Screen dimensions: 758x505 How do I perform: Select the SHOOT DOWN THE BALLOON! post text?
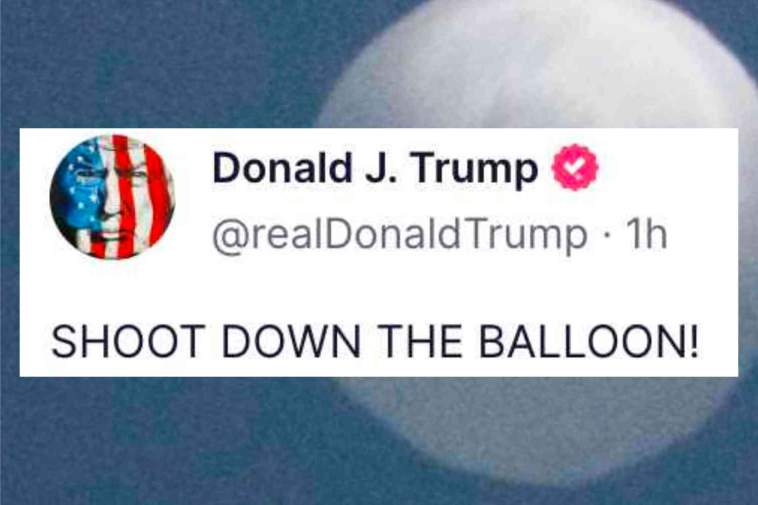[x=375, y=341]
